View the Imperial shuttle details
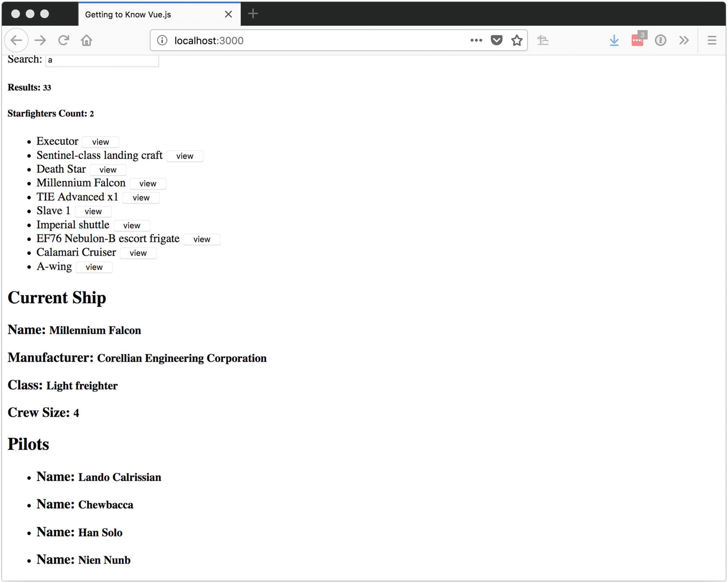Screen dimensions: 728x583 pos(132,226)
